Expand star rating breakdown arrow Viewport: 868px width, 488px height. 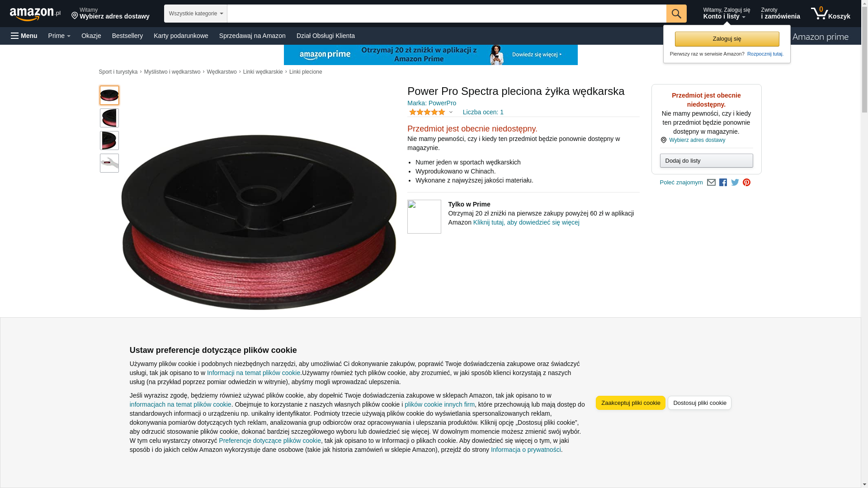tap(451, 112)
